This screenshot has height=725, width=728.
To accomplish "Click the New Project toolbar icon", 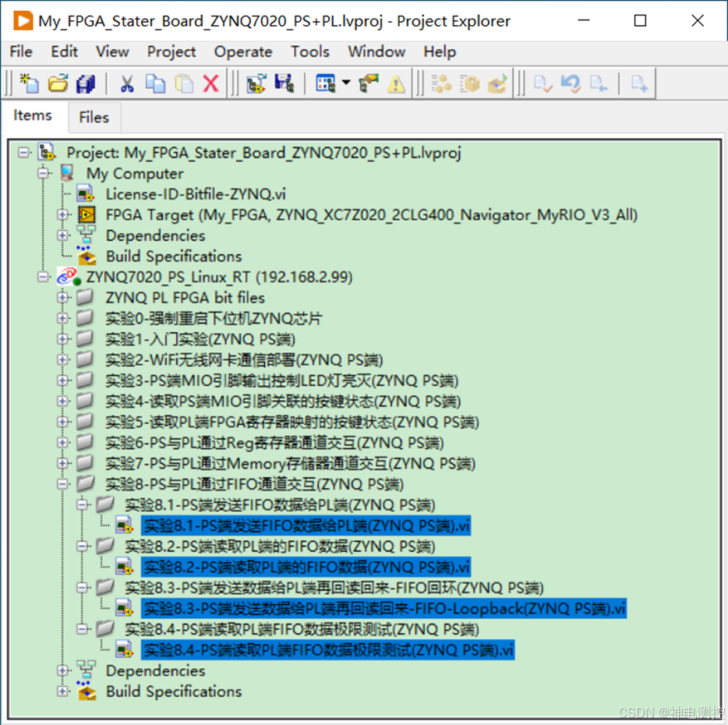I will [30, 84].
